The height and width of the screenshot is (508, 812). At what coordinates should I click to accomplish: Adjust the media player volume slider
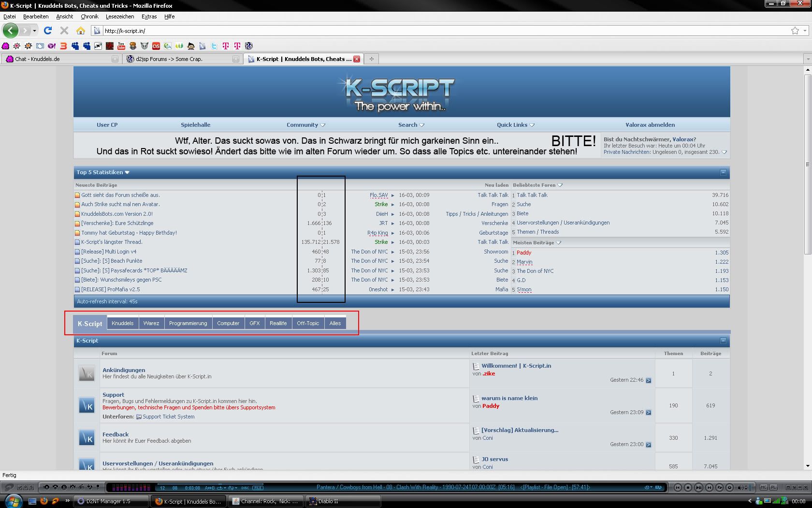point(750,487)
